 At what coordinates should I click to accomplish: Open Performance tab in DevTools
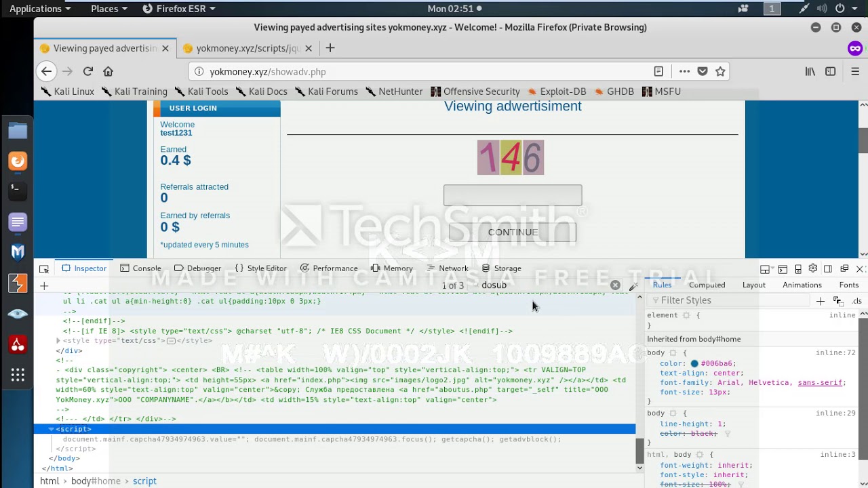tap(329, 268)
